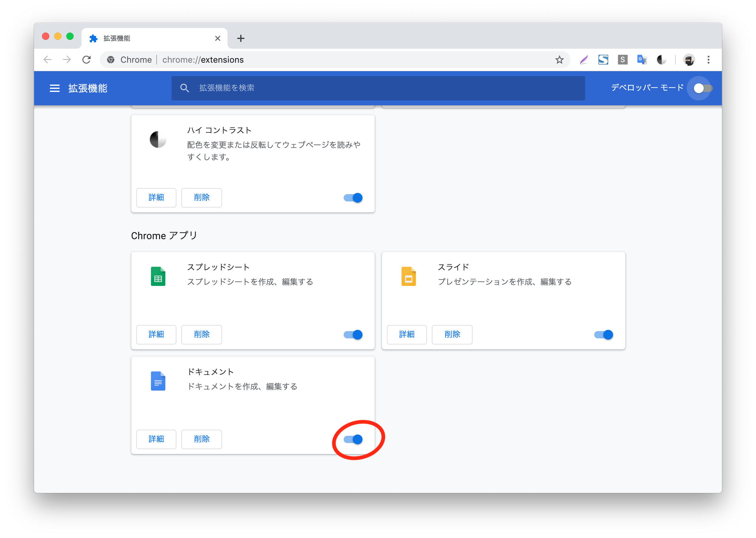Open the Google Translate extension icon

pyautogui.click(x=642, y=60)
